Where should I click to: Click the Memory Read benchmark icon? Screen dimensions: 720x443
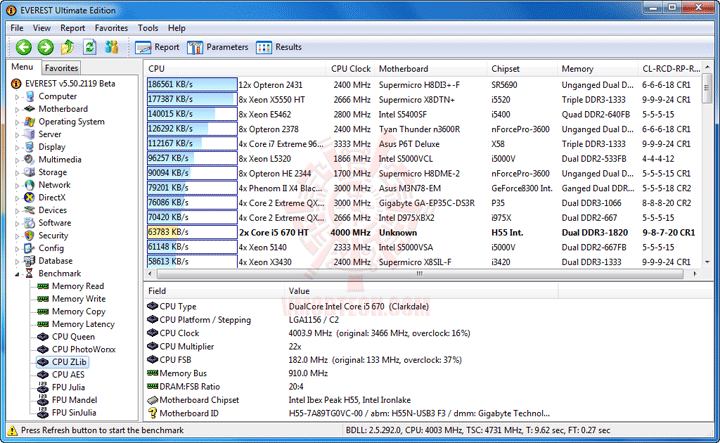[43, 286]
